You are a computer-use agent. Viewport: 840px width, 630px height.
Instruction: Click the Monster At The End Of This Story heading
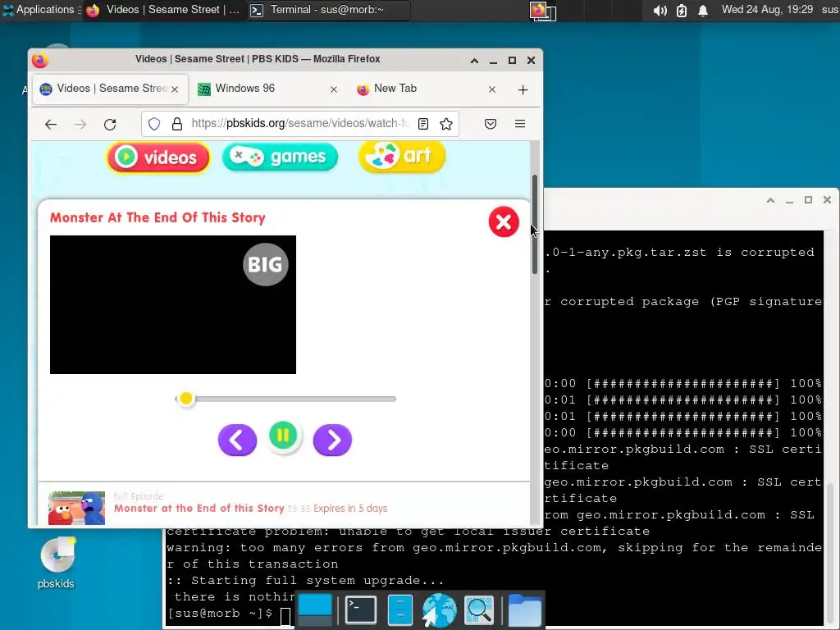[x=157, y=217]
